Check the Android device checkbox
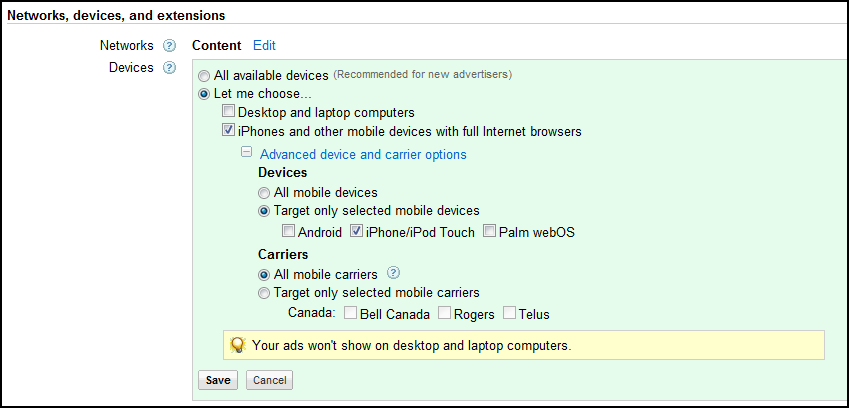849x408 pixels. coord(289,232)
